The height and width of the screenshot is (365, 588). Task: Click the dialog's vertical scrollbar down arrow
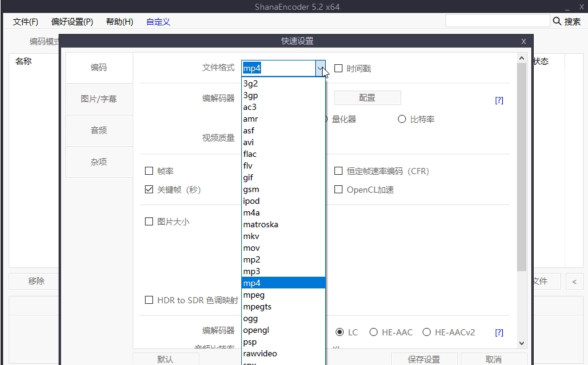[521, 343]
